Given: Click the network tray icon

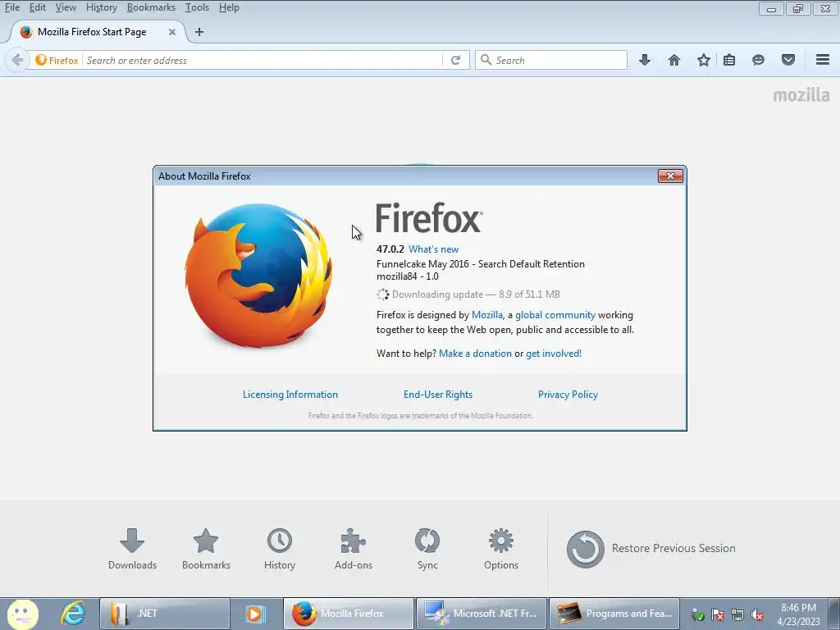Looking at the screenshot, I should [737, 615].
